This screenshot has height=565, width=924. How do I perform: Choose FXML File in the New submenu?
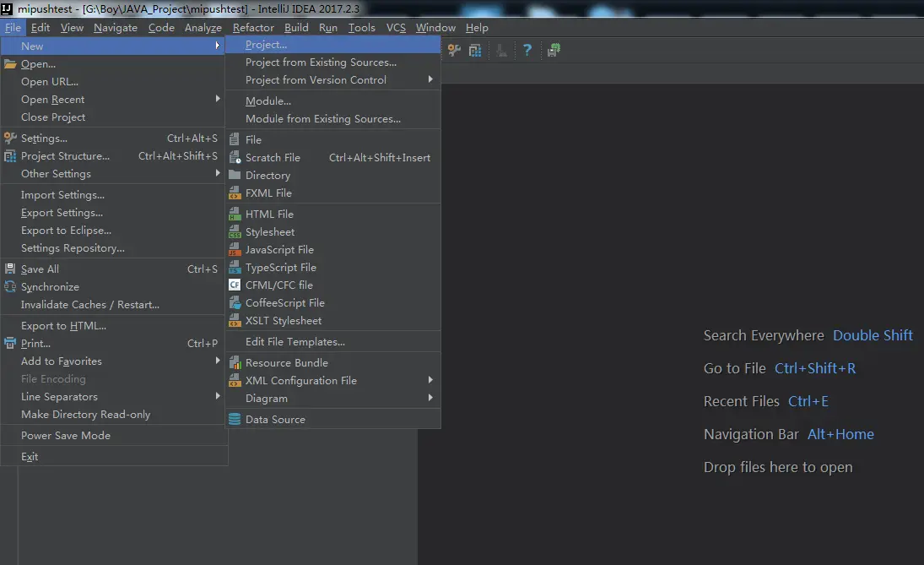click(333, 193)
